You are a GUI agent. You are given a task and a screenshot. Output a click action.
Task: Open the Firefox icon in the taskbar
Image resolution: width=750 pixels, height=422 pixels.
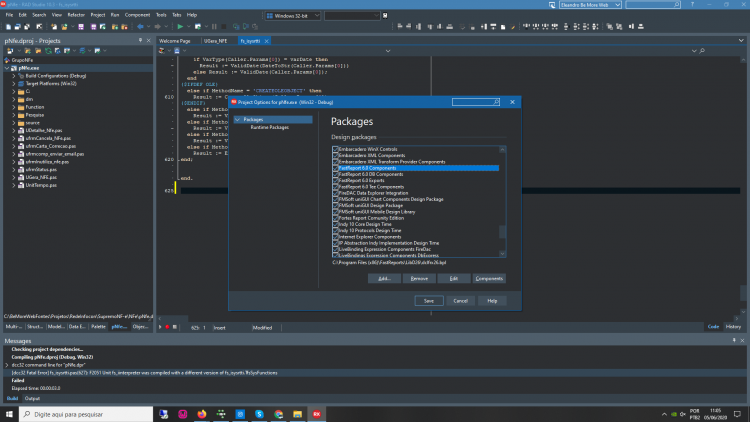(202, 414)
